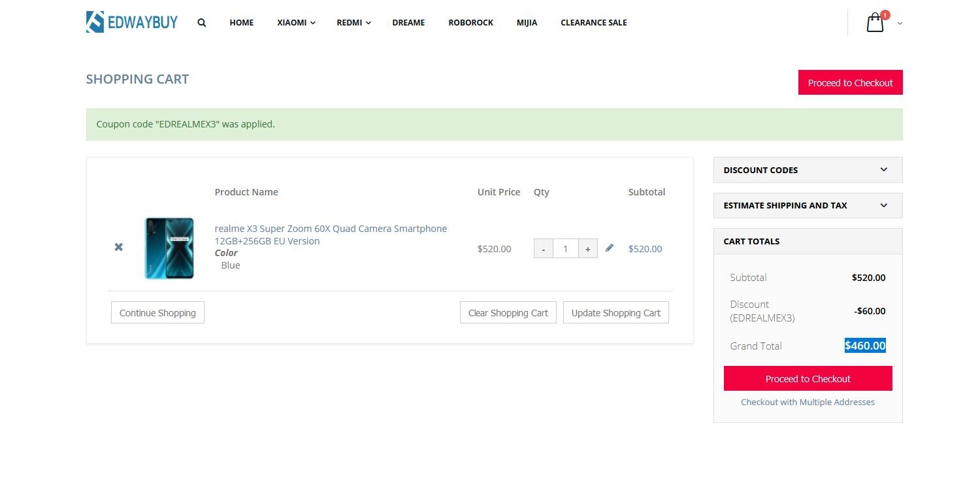
Task: Increase quantity with the plus button
Action: [x=587, y=249]
